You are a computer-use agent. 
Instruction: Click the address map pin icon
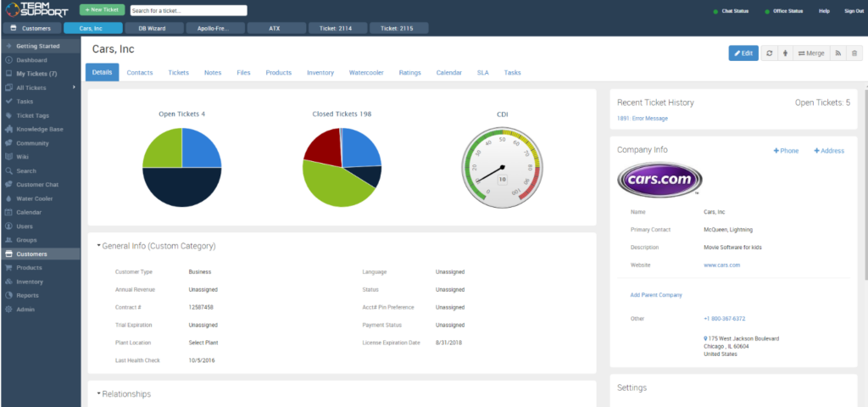pyautogui.click(x=705, y=338)
